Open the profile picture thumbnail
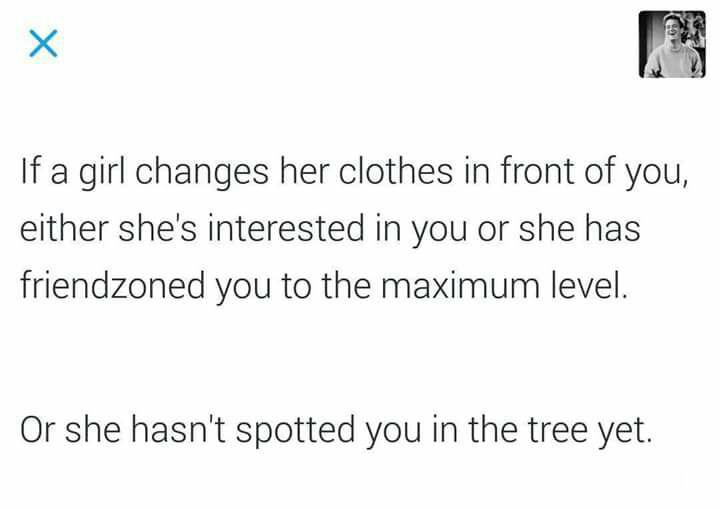Viewport: 720px width, 509px height. (672, 44)
